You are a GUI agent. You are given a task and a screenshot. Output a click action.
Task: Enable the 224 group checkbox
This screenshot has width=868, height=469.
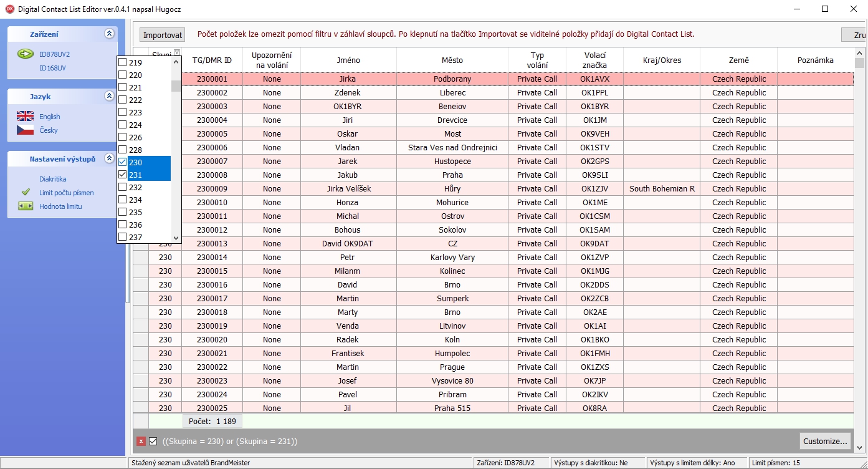tap(123, 125)
